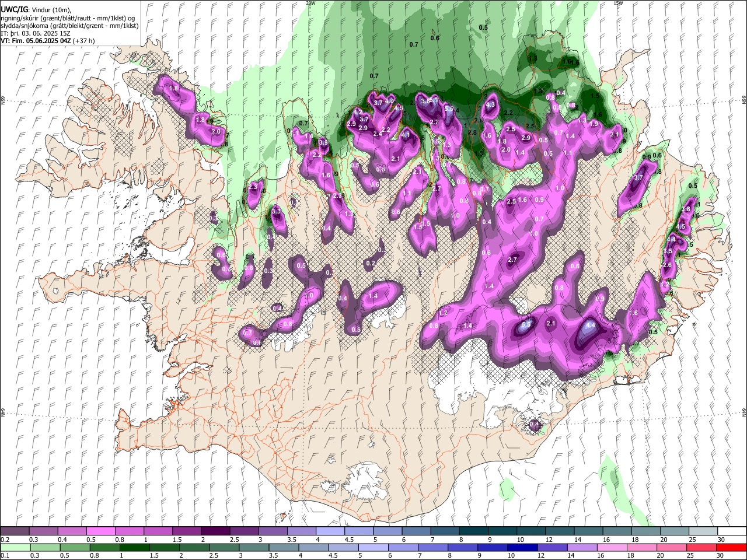This screenshot has width=747, height=560.
Task: Click the '0.1' label starting the lower scale
Action: 5,555
